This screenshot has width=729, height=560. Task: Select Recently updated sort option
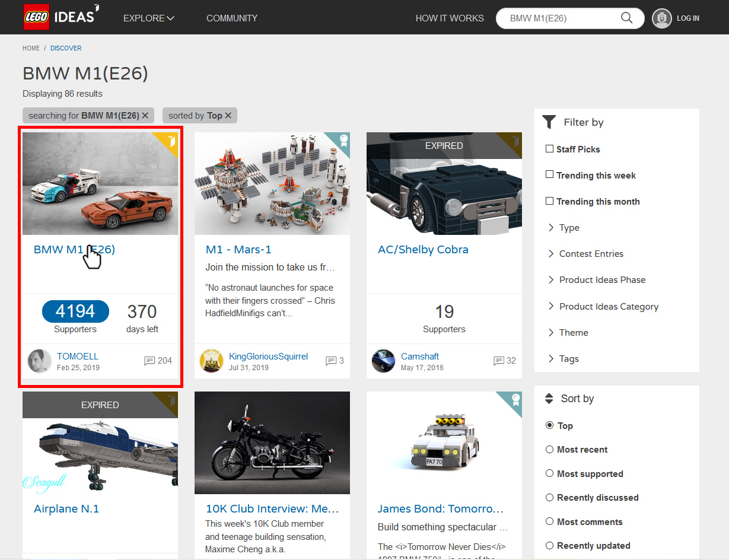(549, 546)
